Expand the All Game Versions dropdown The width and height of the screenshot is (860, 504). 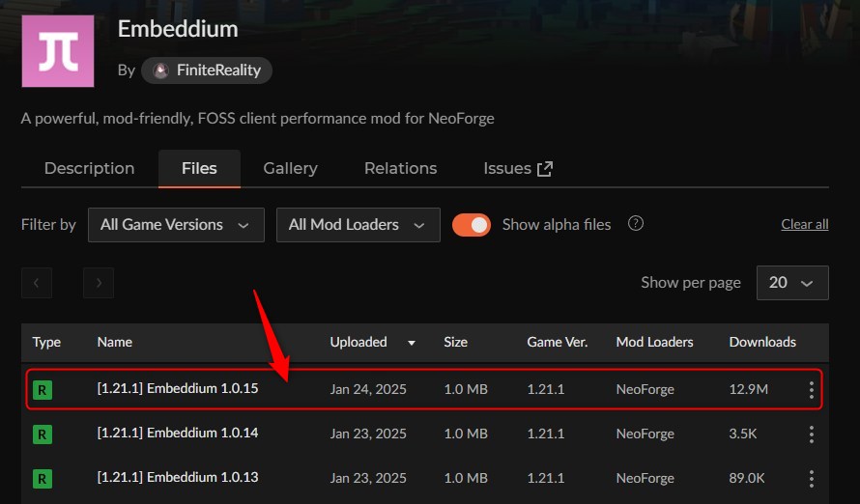coord(176,225)
